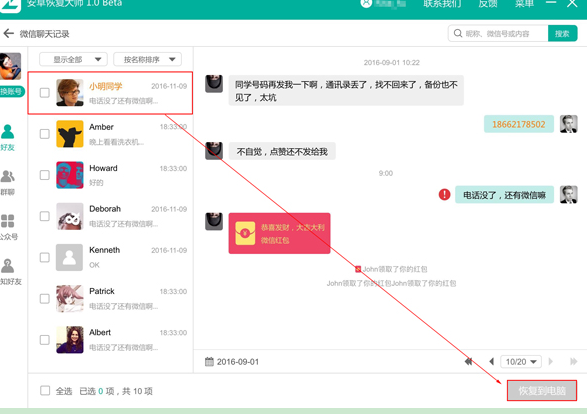The height and width of the screenshot is (414, 587).
Task: Click the small red packet icon beside John notice
Action: tap(358, 269)
